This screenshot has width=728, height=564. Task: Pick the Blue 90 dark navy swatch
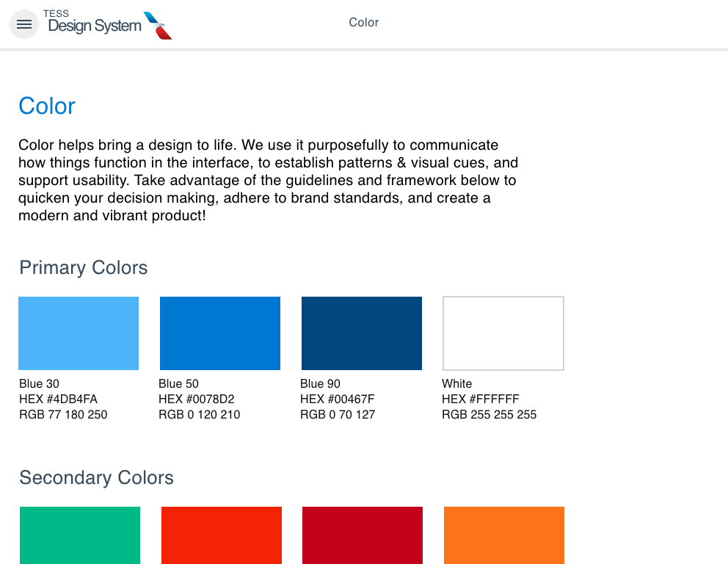(x=362, y=333)
